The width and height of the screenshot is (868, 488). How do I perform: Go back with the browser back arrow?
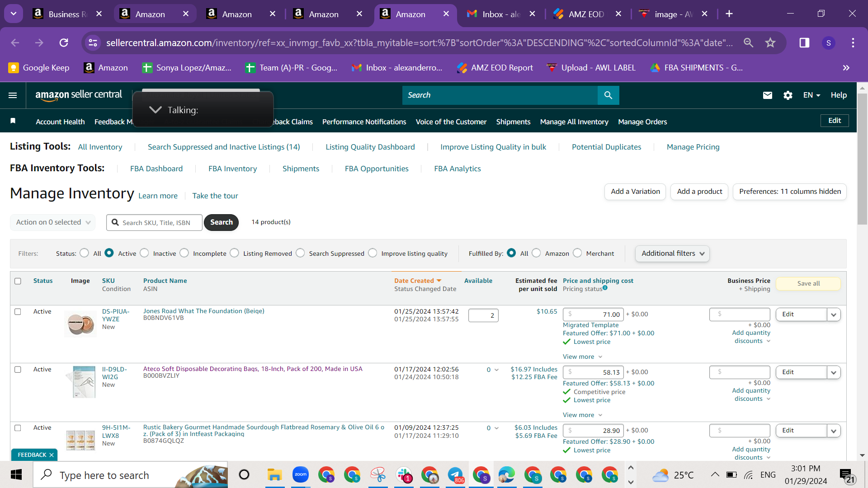15,43
